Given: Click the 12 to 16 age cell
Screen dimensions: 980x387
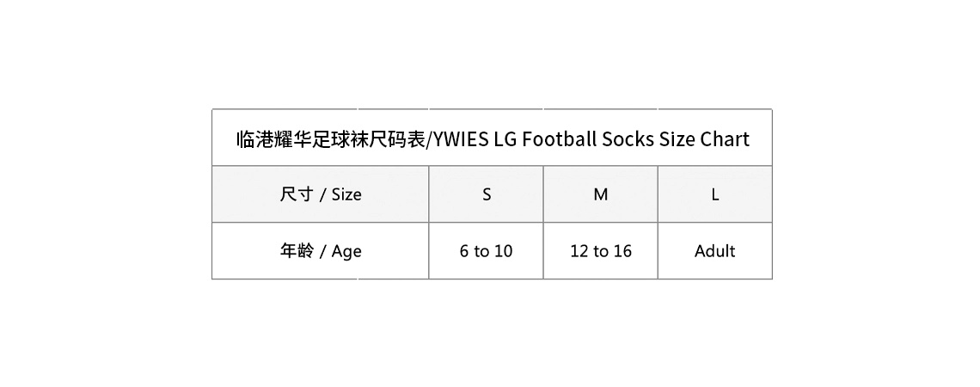Looking at the screenshot, I should (601, 251).
